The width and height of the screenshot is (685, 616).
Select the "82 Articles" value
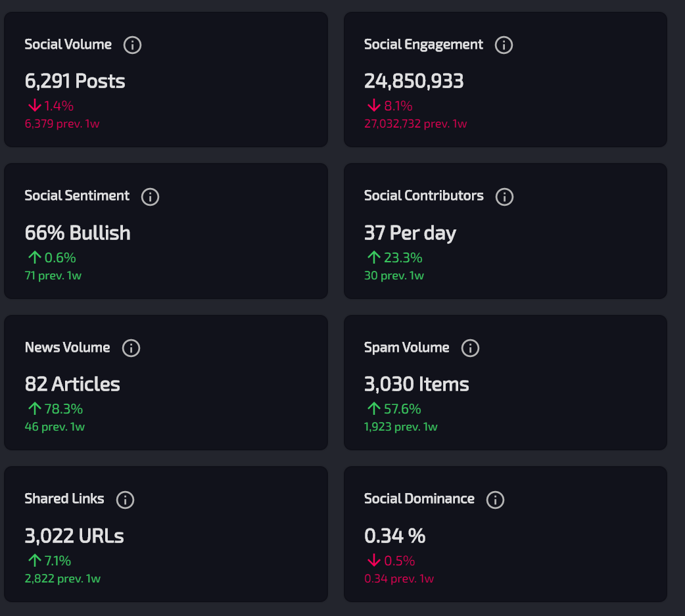click(72, 385)
